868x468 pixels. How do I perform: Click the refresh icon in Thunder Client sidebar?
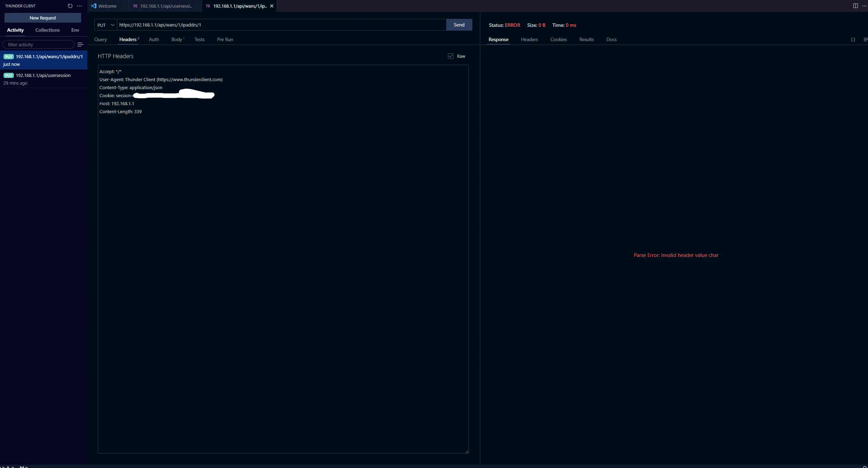tap(70, 6)
